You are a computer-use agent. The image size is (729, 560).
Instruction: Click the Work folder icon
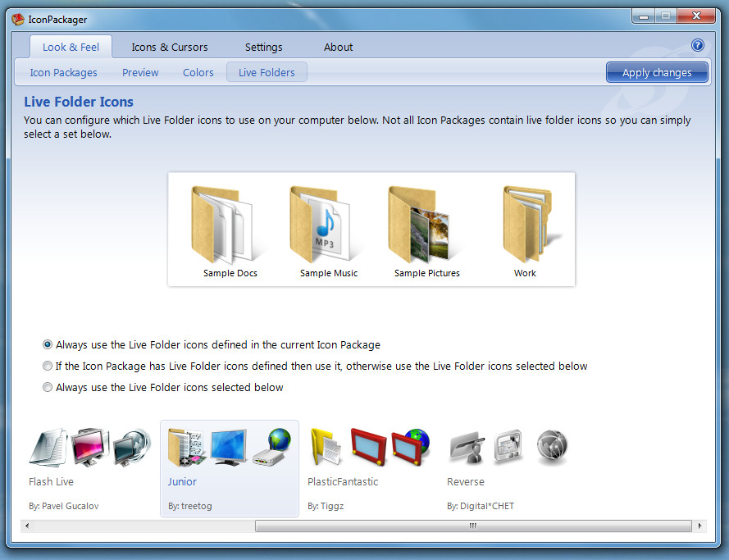(x=528, y=225)
